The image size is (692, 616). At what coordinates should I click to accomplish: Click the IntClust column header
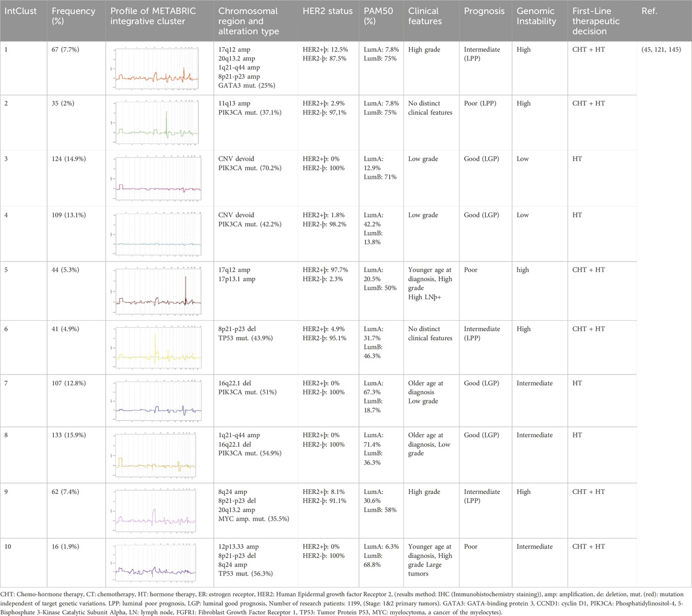tap(21, 11)
